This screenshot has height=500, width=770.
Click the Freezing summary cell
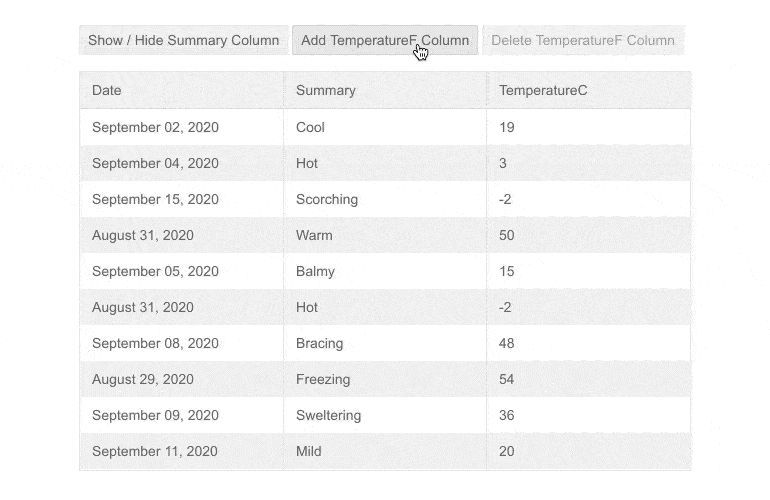tap(323, 380)
